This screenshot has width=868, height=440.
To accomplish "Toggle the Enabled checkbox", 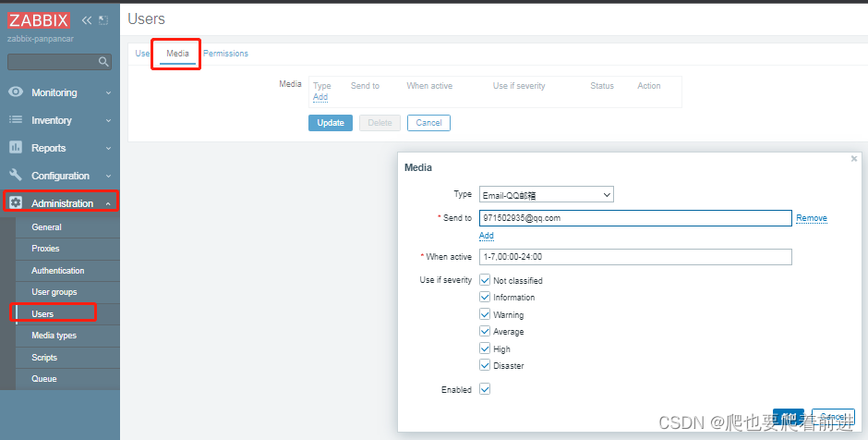I will pos(485,389).
